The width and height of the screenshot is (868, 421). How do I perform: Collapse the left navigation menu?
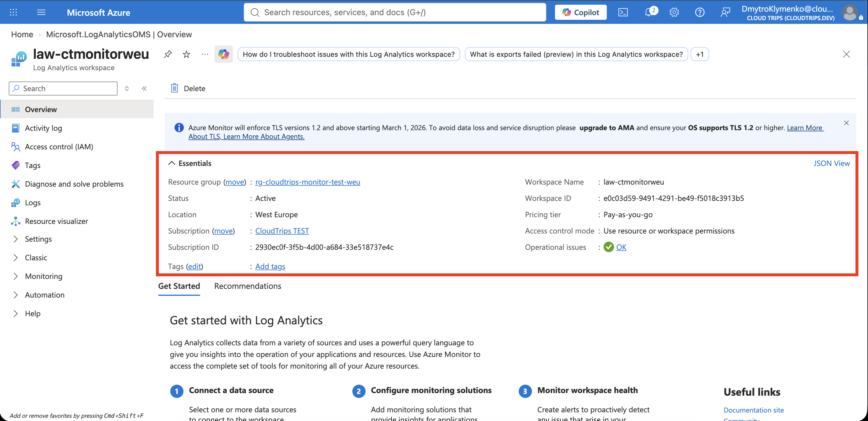pos(144,89)
